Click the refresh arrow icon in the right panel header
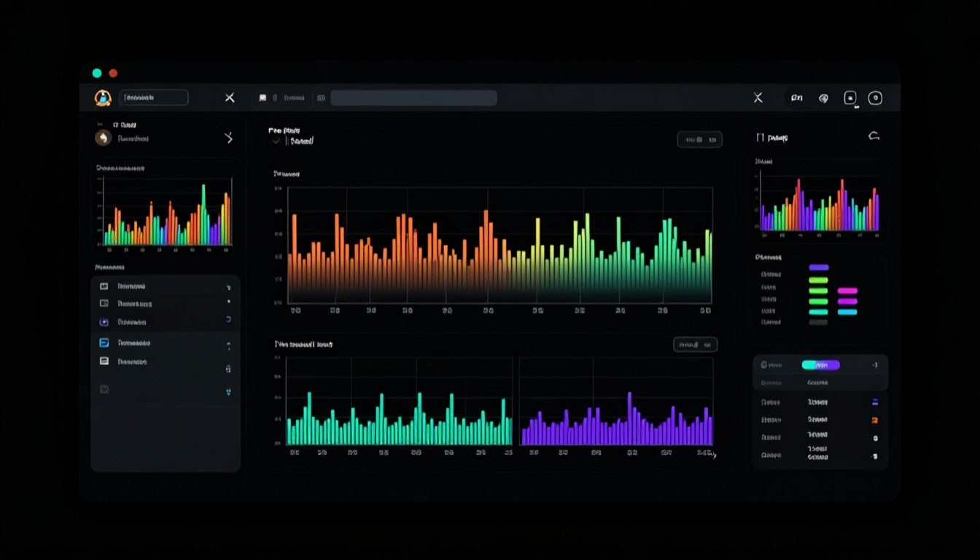 874,136
